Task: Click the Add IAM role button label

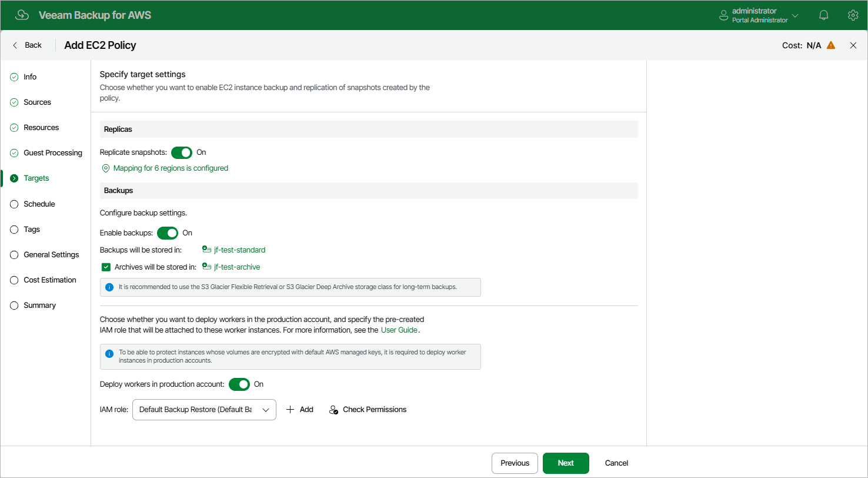Action: (x=306, y=410)
